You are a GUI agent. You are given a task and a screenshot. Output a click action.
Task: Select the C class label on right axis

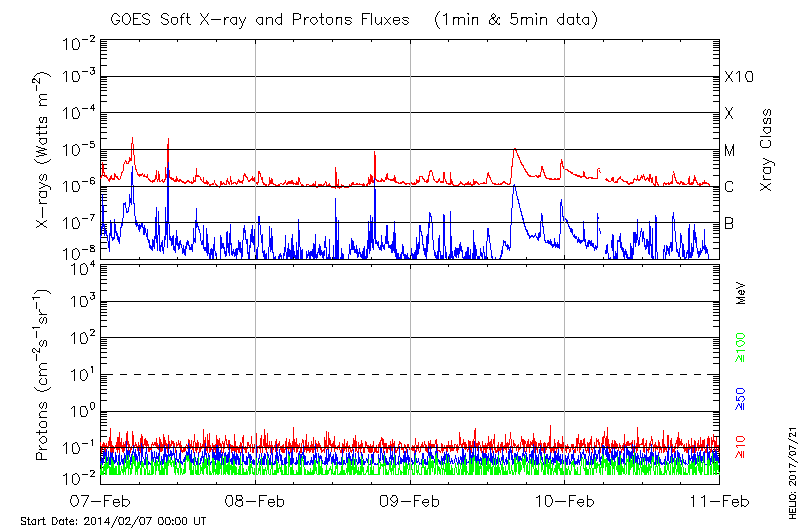(730, 187)
